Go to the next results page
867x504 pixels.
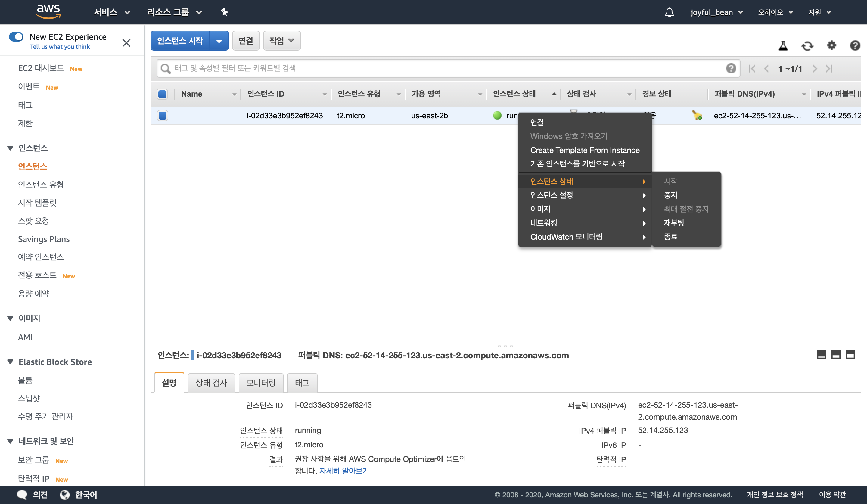[815, 68]
